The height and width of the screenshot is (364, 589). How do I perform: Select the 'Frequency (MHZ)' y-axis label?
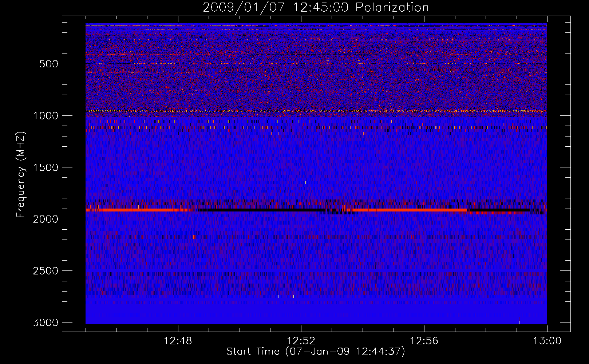21,175
